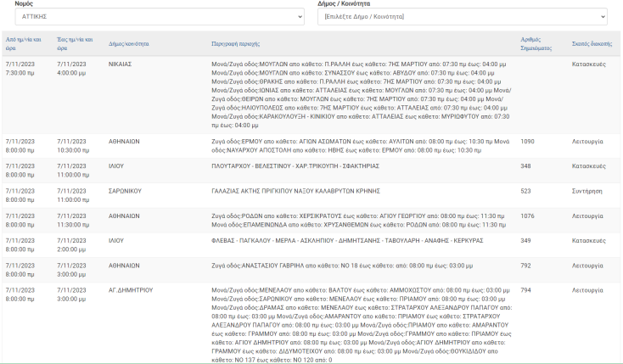Screen dimensions: 623x364
Task: Select note number 1076
Action: [x=527, y=216]
